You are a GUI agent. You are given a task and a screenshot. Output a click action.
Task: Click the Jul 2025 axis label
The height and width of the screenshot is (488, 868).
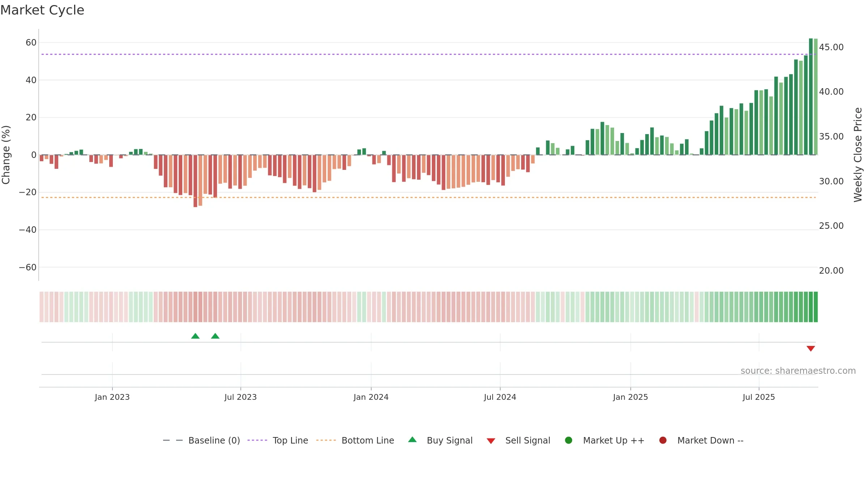(759, 397)
